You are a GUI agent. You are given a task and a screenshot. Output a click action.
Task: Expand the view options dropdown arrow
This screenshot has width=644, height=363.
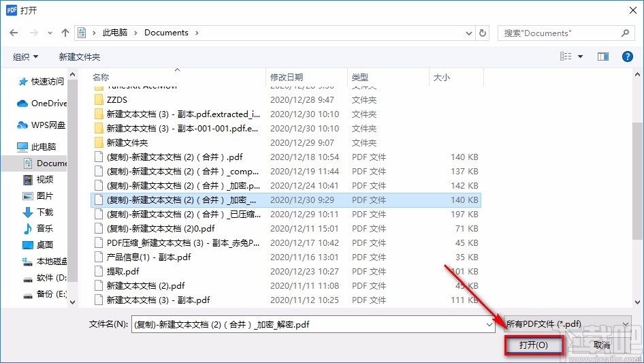coord(580,57)
